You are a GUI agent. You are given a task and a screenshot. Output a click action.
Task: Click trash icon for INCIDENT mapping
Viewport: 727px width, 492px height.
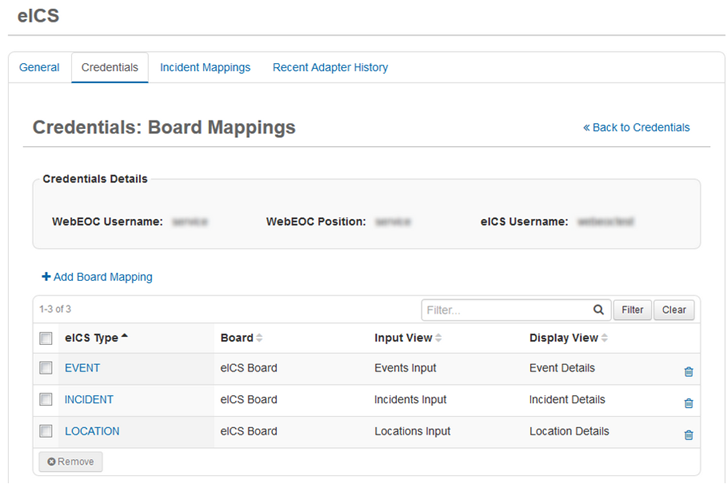(x=688, y=404)
